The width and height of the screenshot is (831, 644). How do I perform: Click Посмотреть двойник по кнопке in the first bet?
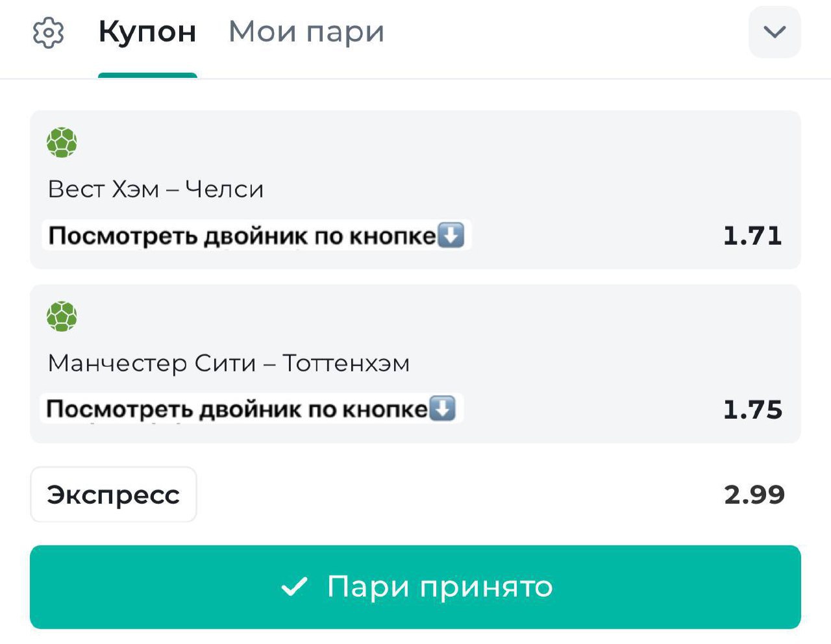pyautogui.click(x=242, y=236)
